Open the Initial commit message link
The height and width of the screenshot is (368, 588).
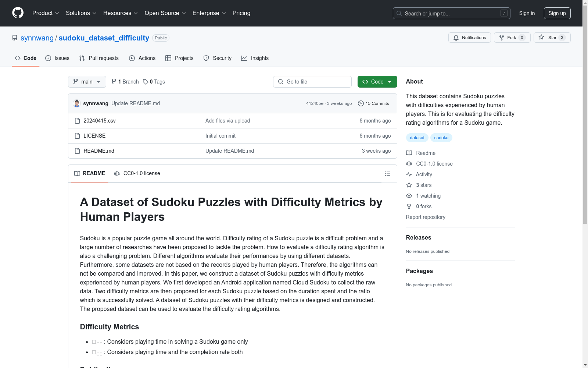point(220,136)
